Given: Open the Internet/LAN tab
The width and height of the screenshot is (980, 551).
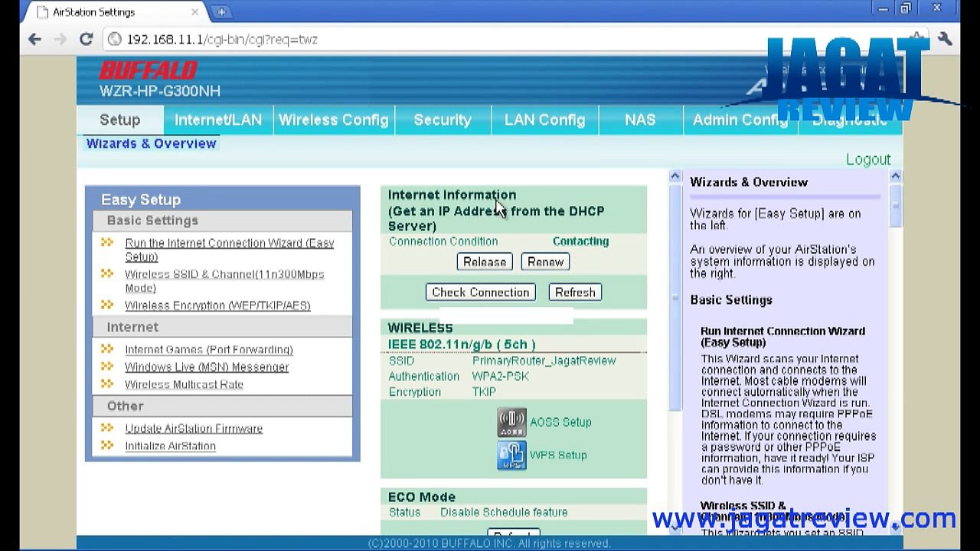Looking at the screenshot, I should (x=218, y=120).
